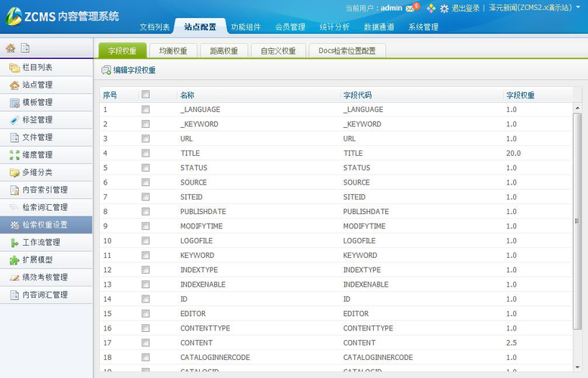Click the 退出登录 logout link
The width and height of the screenshot is (588, 378).
[x=465, y=8]
